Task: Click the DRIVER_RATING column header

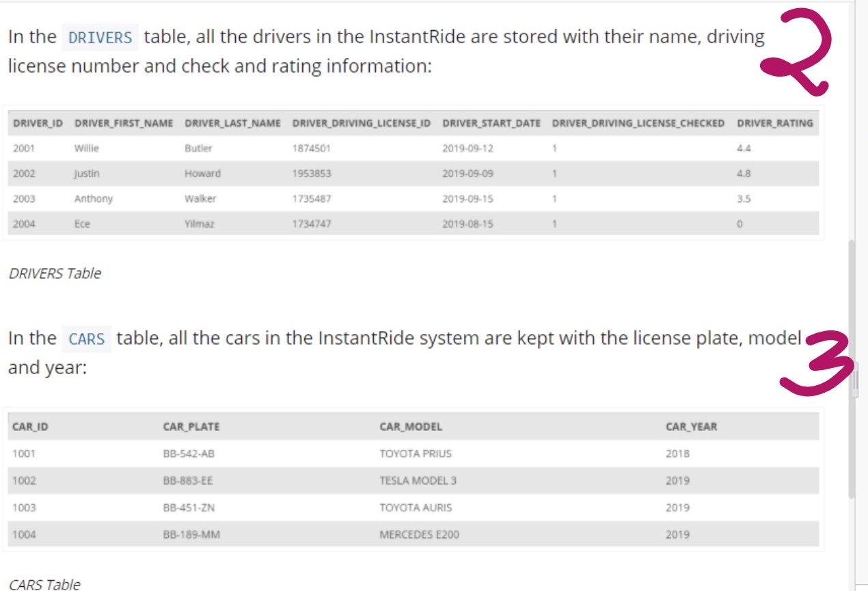Action: (x=775, y=124)
